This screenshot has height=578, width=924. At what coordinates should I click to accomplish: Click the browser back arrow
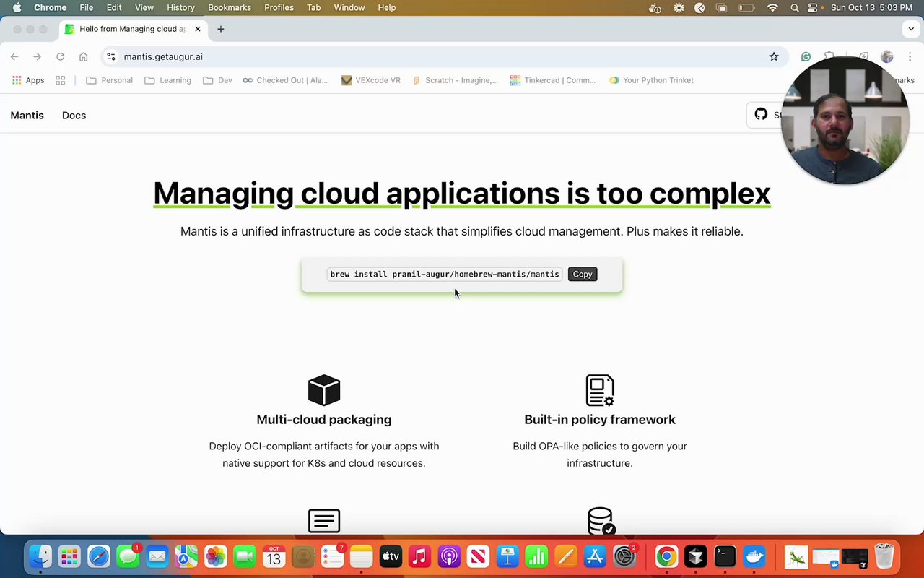[14, 56]
